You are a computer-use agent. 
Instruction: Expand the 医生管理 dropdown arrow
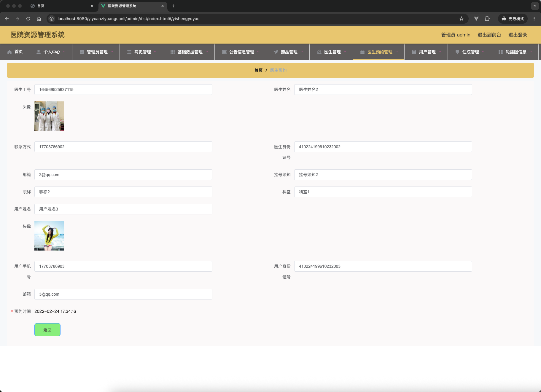(345, 52)
